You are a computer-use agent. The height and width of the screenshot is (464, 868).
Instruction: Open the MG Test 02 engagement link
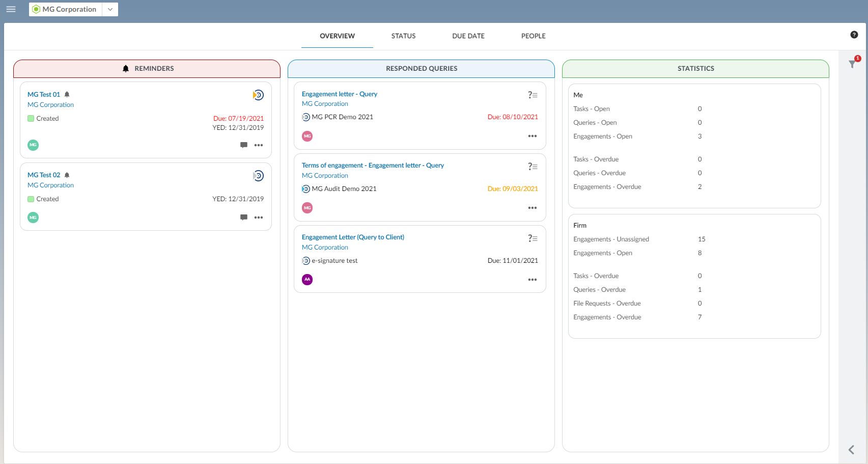coord(44,175)
